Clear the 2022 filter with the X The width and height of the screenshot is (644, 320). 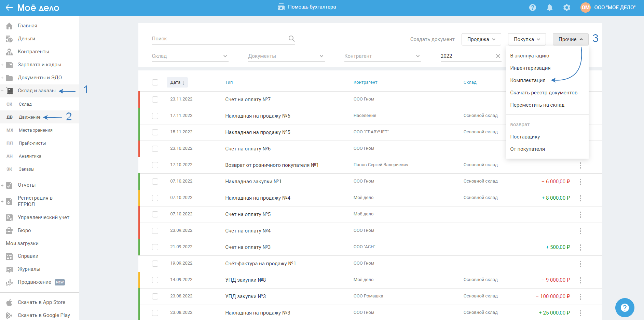498,56
